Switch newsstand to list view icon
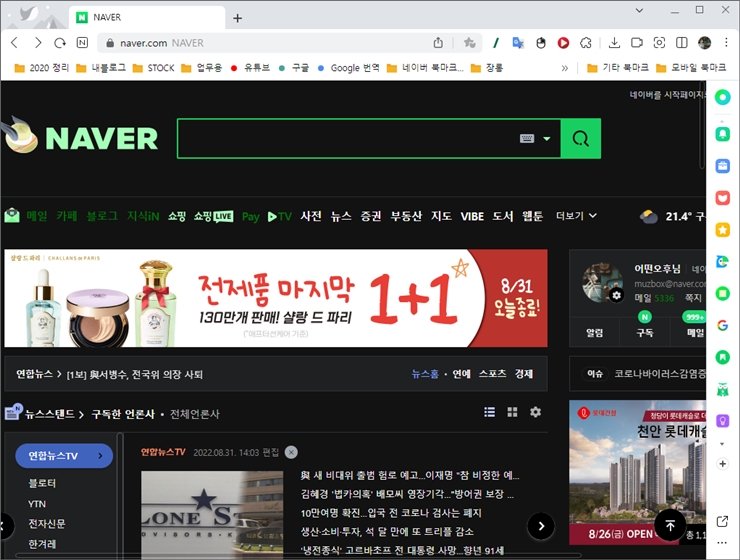Viewport: 740px width, 560px height. pos(489,412)
